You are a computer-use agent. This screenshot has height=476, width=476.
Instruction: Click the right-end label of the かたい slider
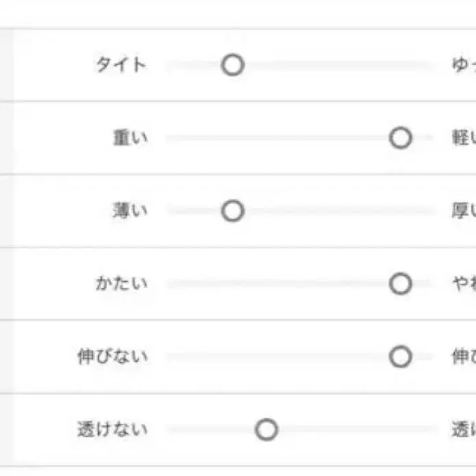point(463,284)
